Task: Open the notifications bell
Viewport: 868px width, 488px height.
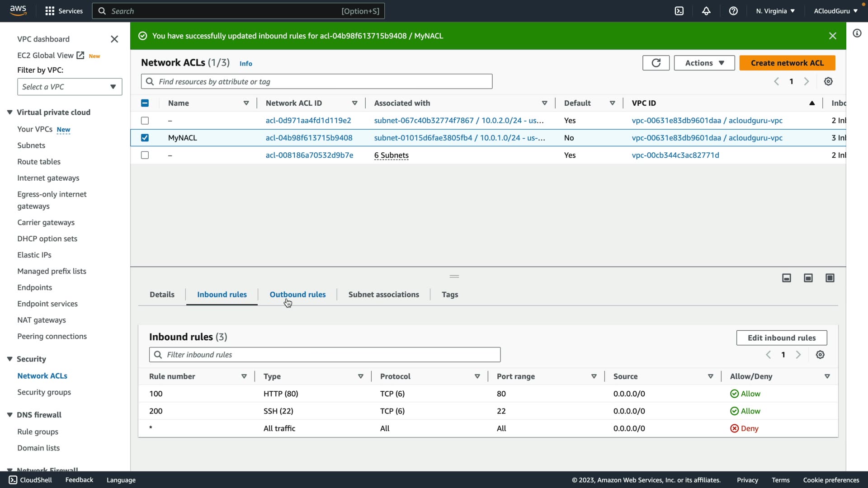Action: 706,11
